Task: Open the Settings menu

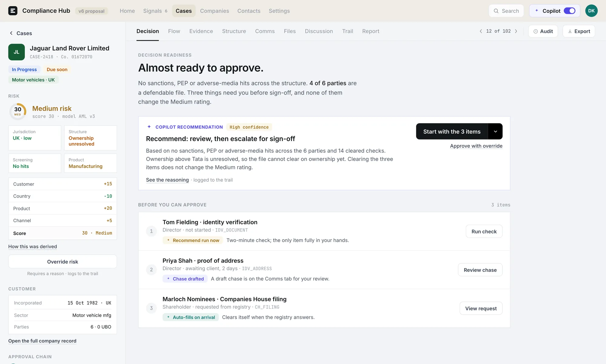Action: click(x=279, y=11)
